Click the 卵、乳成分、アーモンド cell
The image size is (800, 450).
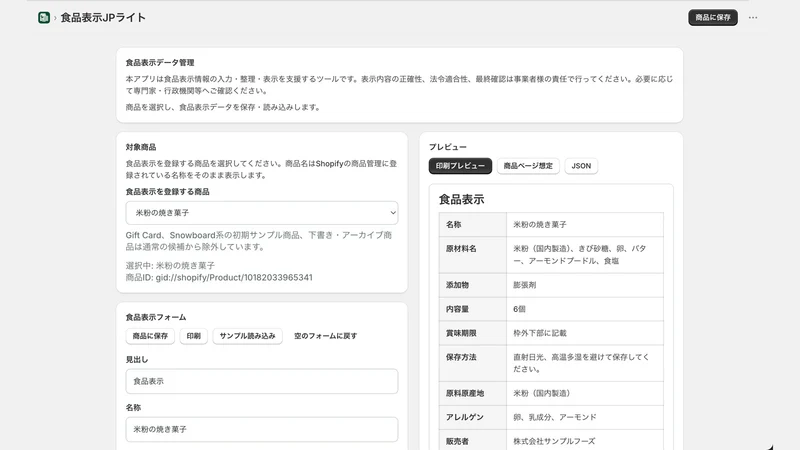(585, 417)
